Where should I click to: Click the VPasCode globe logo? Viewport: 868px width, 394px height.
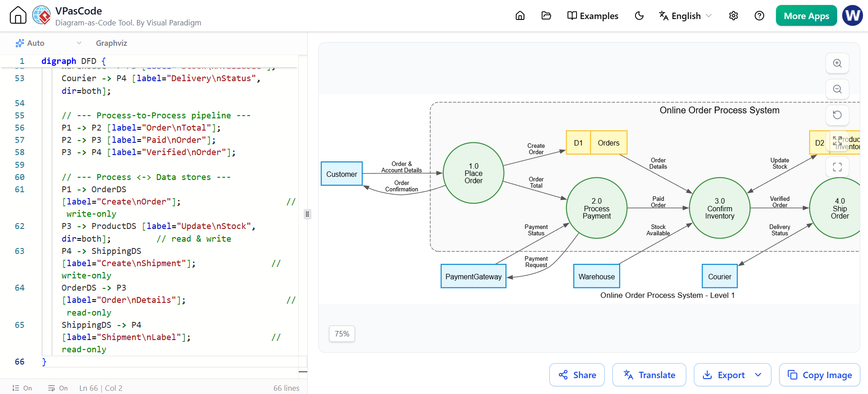42,15
